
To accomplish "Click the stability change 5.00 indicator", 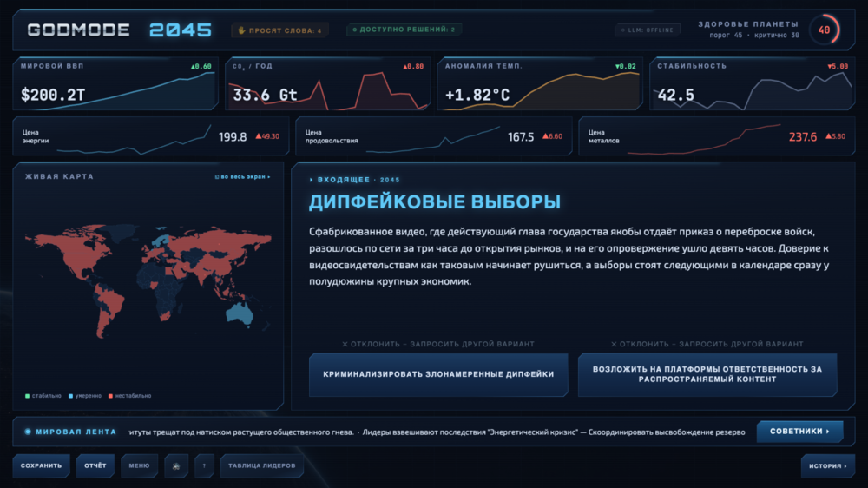I will [x=838, y=67].
